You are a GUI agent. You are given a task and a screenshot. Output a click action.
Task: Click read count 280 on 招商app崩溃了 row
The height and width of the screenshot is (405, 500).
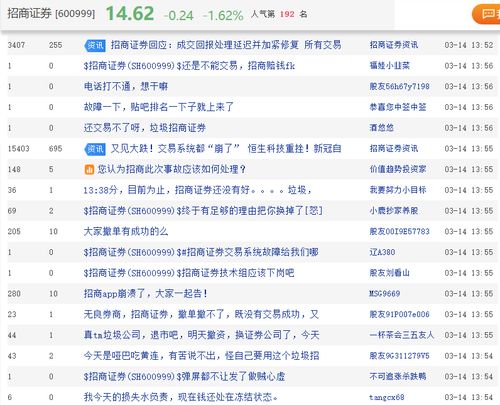pos(14,294)
